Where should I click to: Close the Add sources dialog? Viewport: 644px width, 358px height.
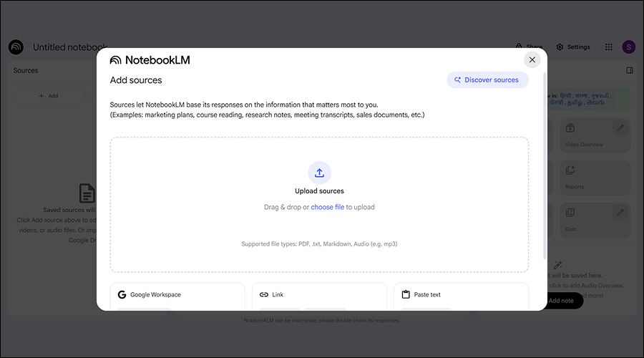(x=532, y=60)
